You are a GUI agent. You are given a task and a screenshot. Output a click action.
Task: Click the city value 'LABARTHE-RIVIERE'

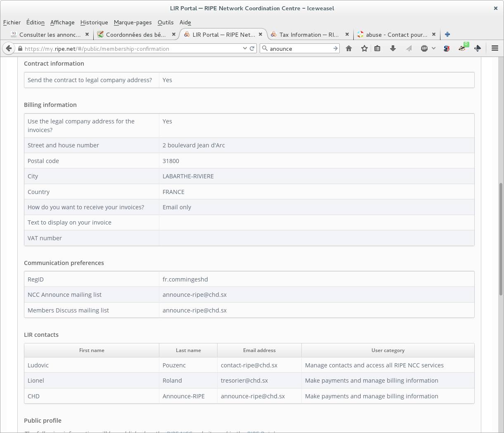coord(188,176)
